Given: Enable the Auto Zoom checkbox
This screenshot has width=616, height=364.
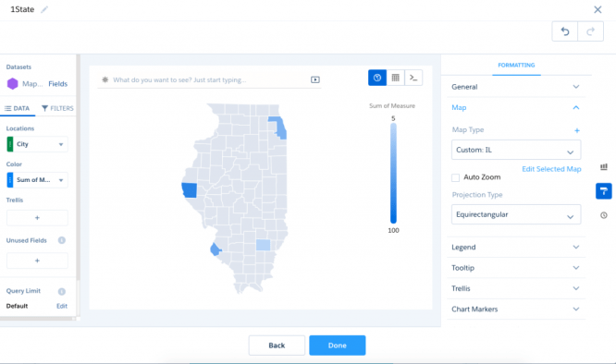Looking at the screenshot, I should [x=455, y=177].
